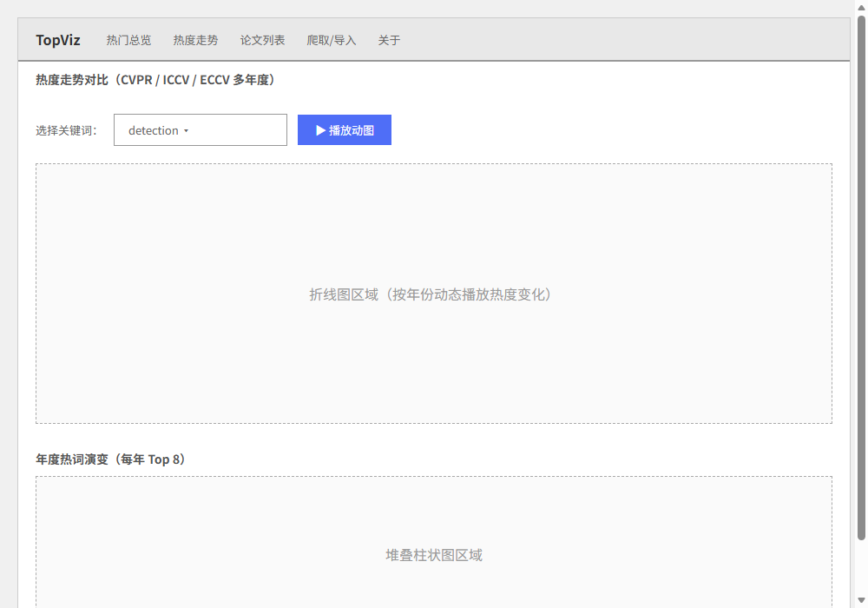Select the 关于 nav link

click(x=389, y=40)
